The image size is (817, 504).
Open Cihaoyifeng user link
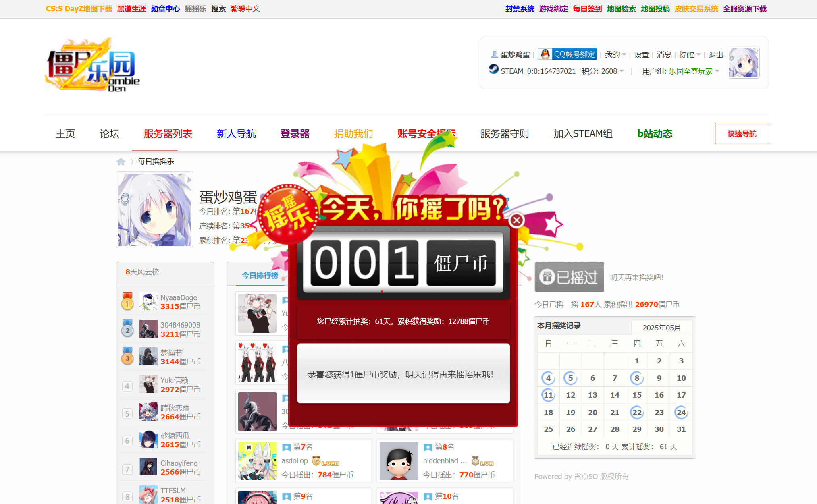(x=179, y=463)
